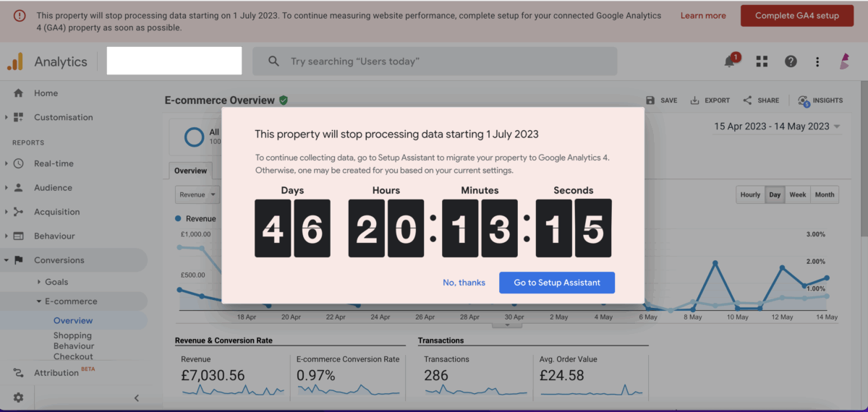Click the Save report icon
This screenshot has width=868, height=412.
pos(650,100)
